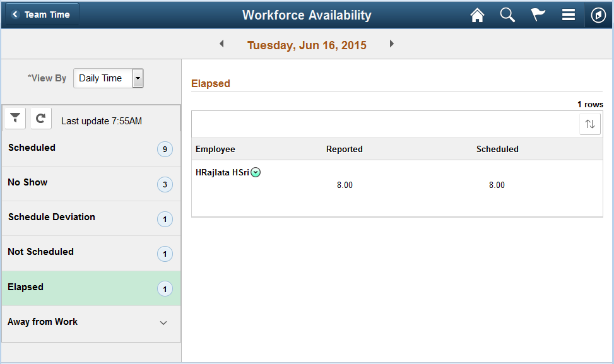Open the View By dropdown
614x364 pixels.
coord(109,78)
